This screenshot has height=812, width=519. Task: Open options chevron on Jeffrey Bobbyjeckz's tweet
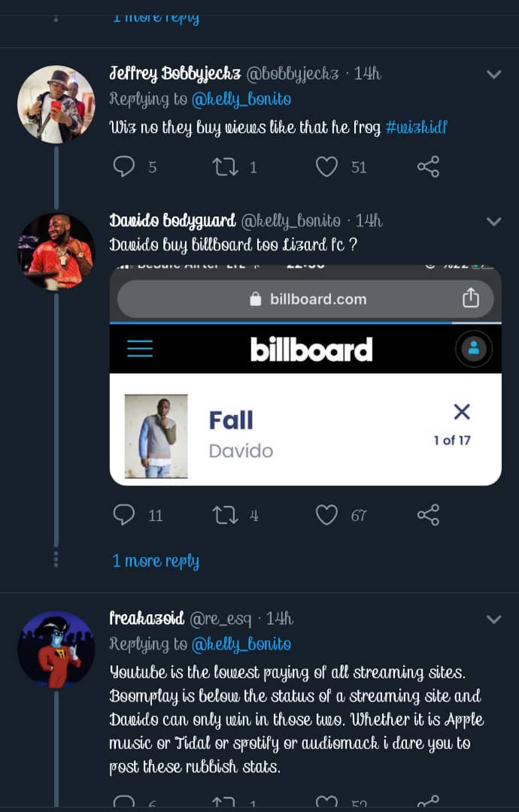[493, 74]
